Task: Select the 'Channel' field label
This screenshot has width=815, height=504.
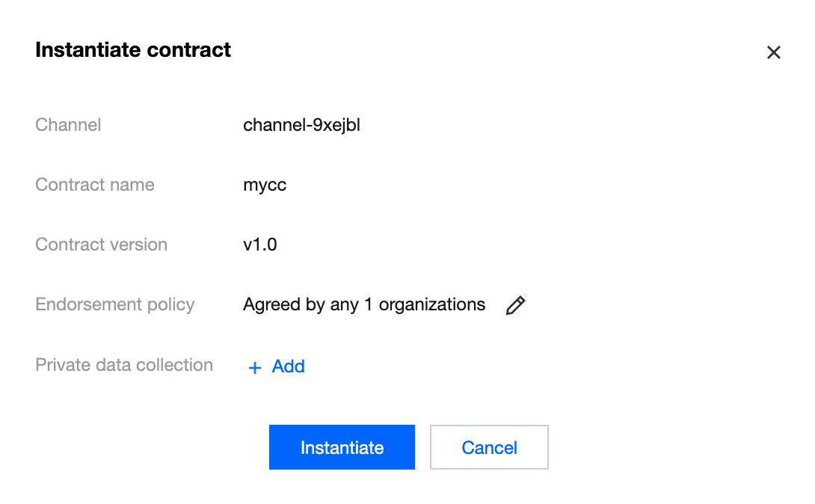Action: point(68,125)
